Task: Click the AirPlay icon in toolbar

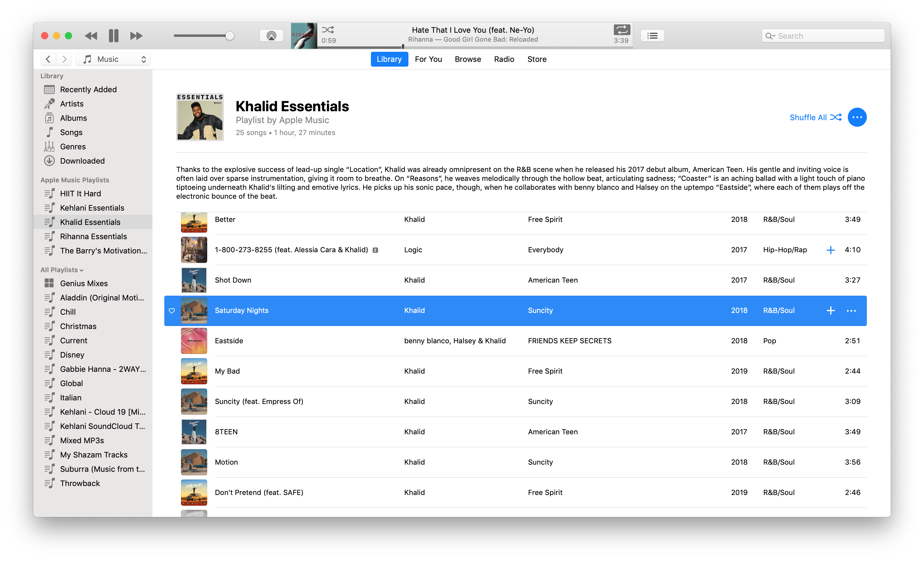Action: pyautogui.click(x=271, y=36)
